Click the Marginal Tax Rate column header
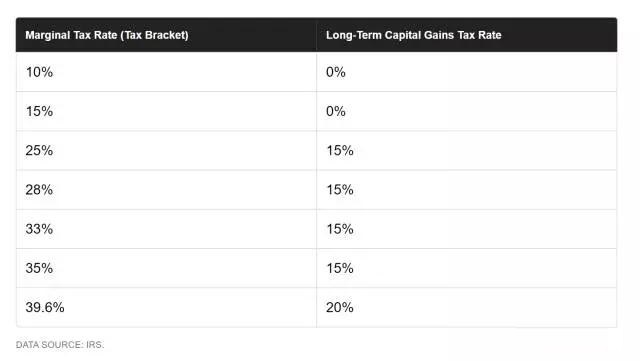Image resolution: width=640 pixels, height=361 pixels. (166, 35)
